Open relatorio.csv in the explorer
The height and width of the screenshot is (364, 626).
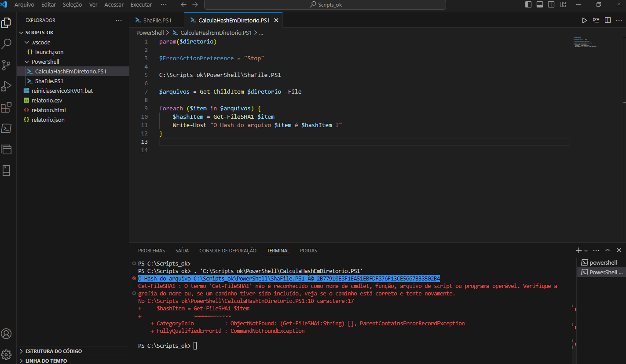click(x=73, y=100)
